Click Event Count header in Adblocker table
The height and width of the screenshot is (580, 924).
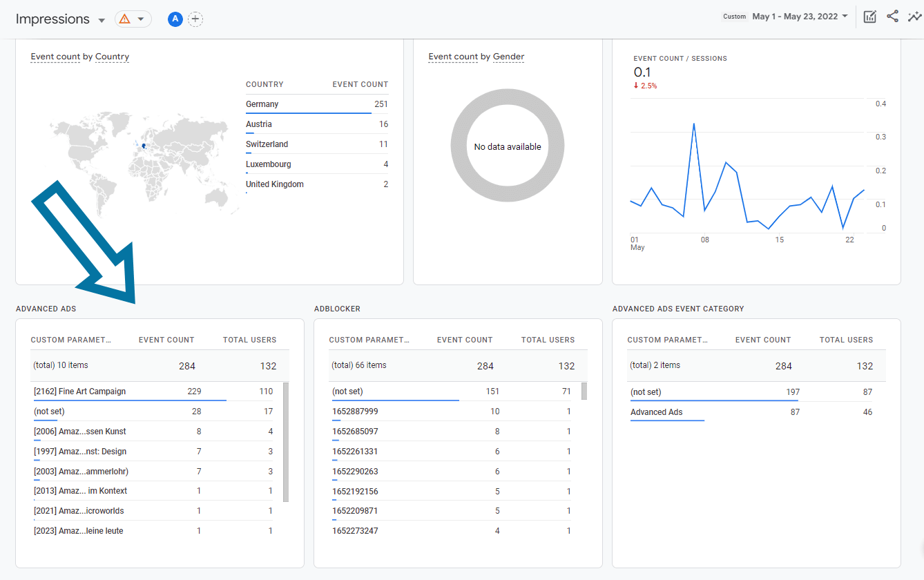[465, 340]
